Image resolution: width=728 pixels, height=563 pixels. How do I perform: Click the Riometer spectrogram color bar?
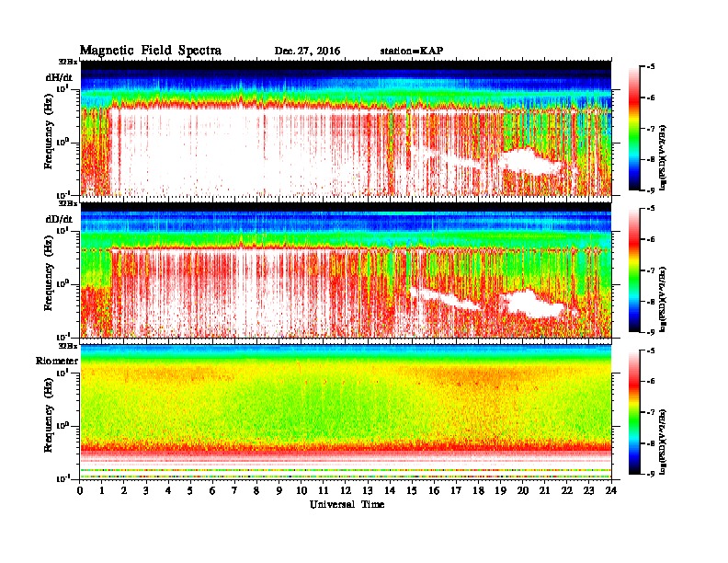pos(634,412)
